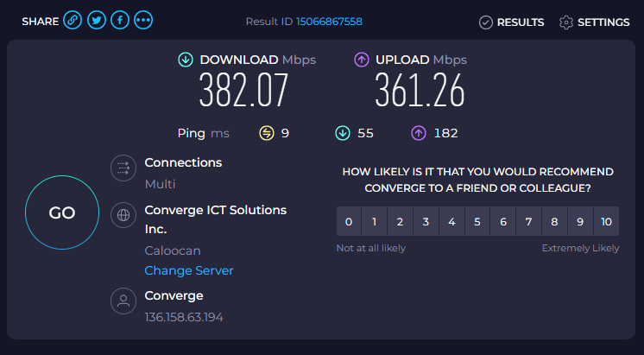Click the ISP user profile icon
This screenshot has height=355, width=644.
pos(123,301)
